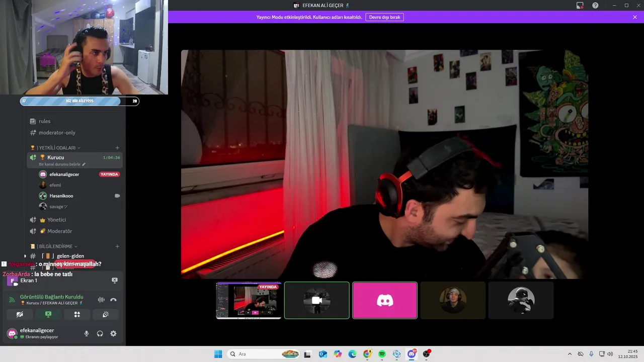Toggle the green screen share button
Screen dimensions: 644x362
point(48,314)
